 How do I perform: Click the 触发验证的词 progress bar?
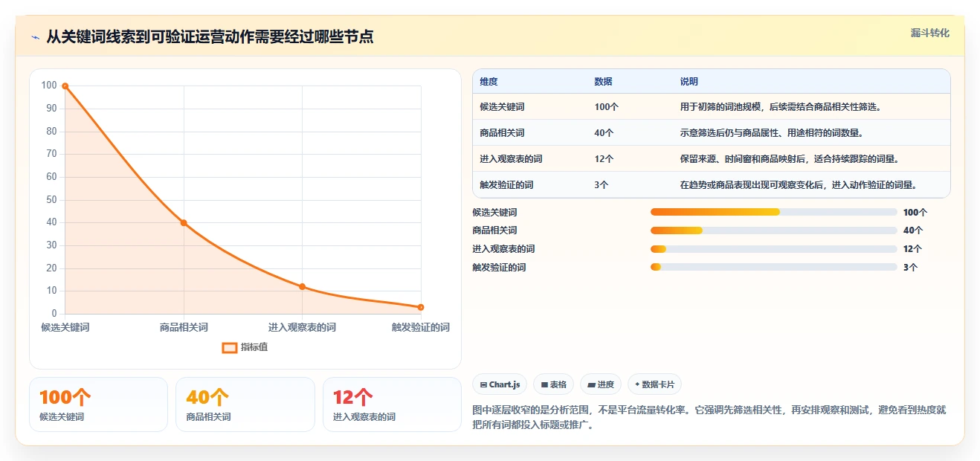(x=773, y=267)
